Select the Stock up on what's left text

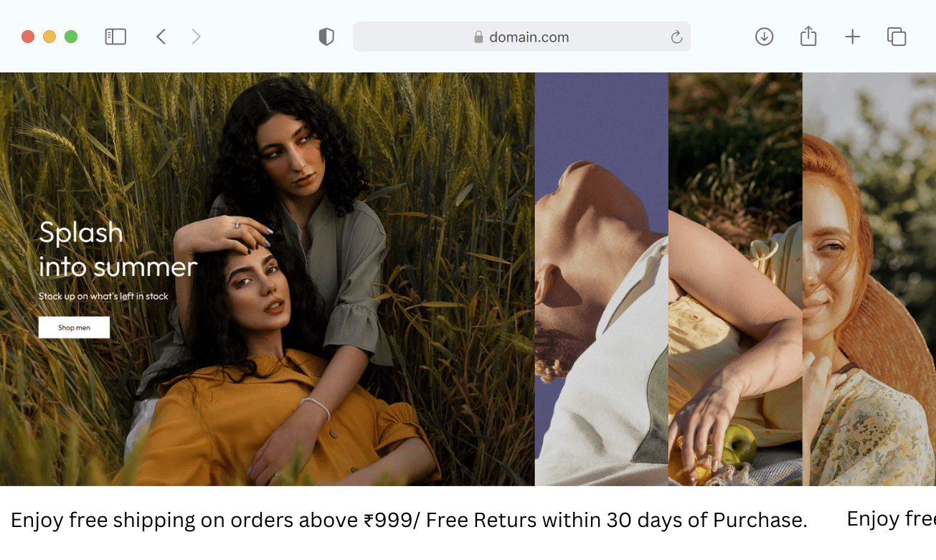103,296
